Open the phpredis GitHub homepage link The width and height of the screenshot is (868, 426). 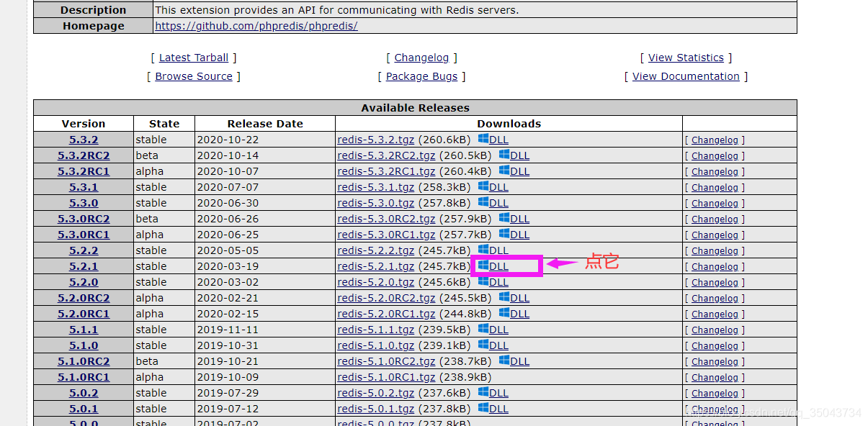[x=256, y=26]
